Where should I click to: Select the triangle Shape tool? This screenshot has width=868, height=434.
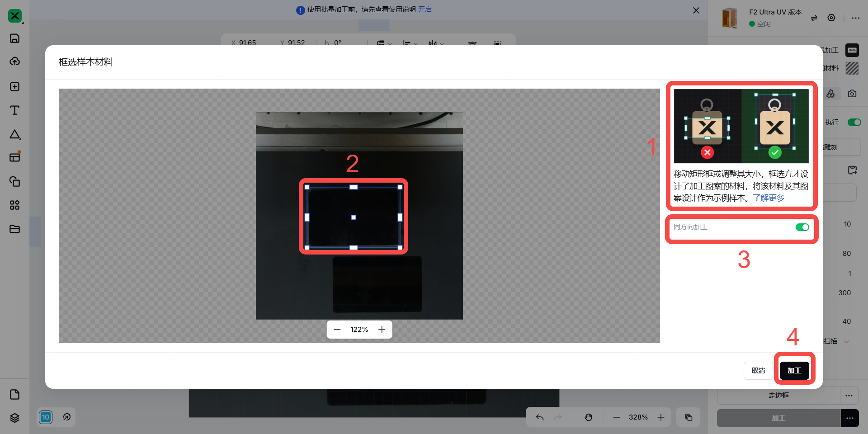pyautogui.click(x=14, y=134)
